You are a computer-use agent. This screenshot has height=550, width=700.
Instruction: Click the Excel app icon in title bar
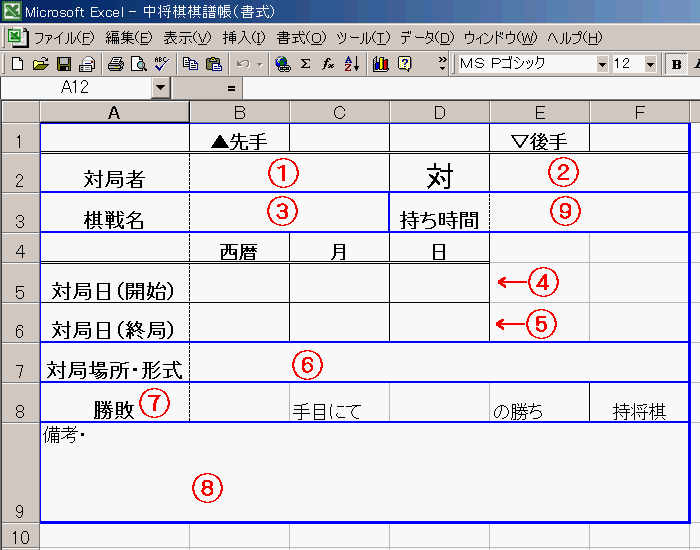(12, 11)
